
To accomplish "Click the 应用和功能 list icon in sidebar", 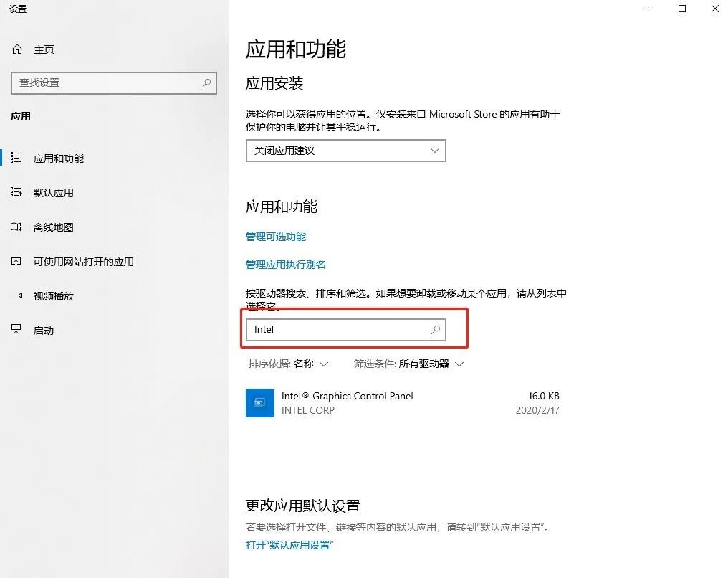I will (16, 158).
